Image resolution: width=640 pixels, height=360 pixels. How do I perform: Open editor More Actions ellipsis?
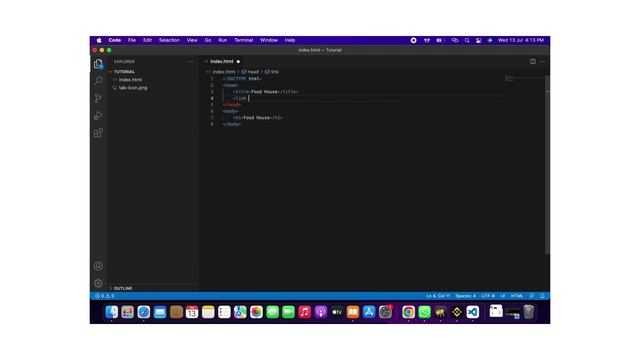click(542, 61)
